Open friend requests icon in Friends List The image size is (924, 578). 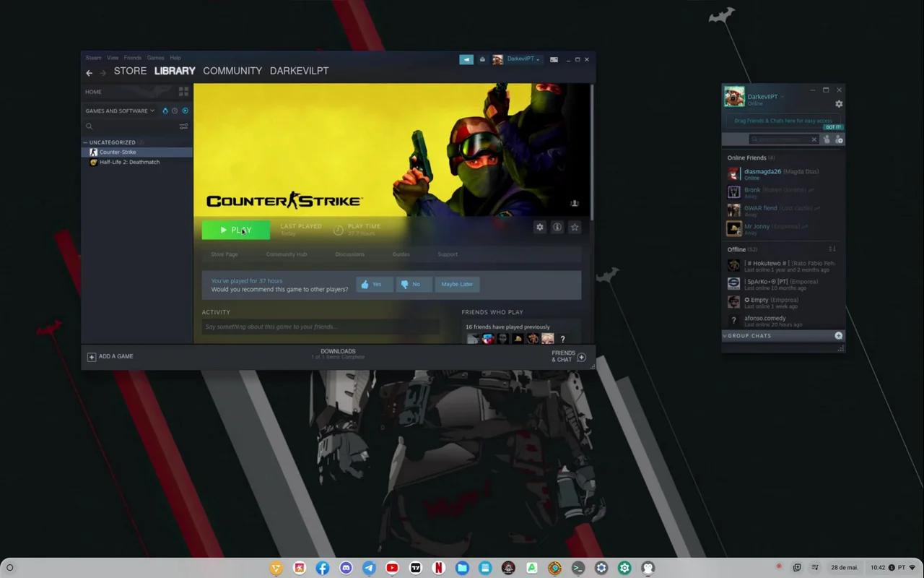pyautogui.click(x=827, y=139)
